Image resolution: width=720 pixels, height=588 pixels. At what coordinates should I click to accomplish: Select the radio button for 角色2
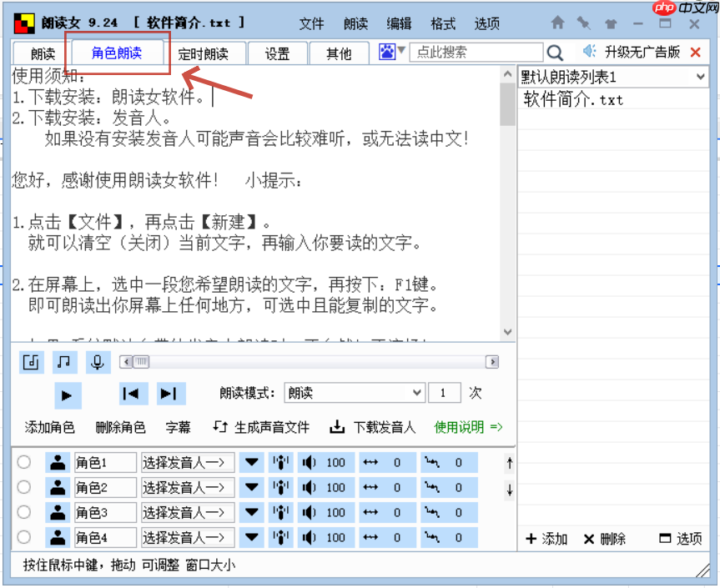click(x=24, y=487)
